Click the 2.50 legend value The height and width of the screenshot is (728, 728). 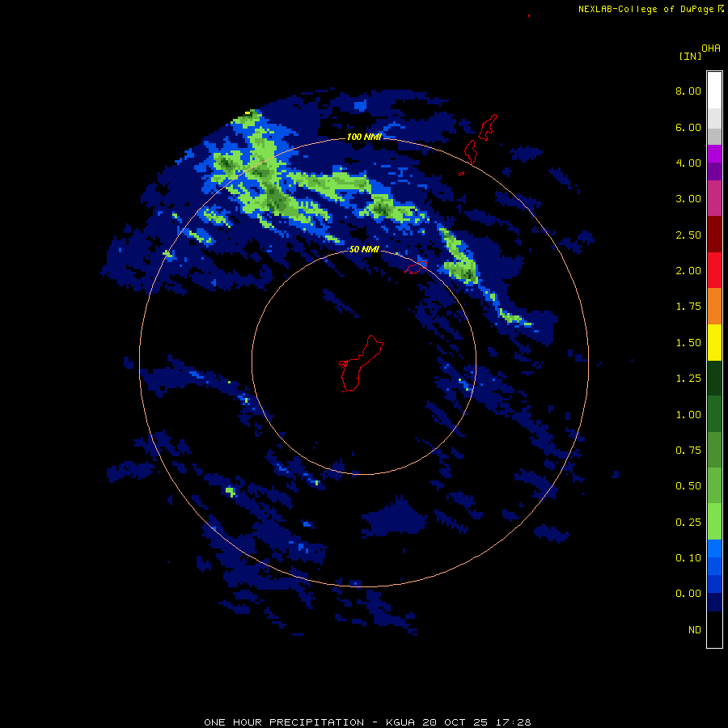pos(688,235)
